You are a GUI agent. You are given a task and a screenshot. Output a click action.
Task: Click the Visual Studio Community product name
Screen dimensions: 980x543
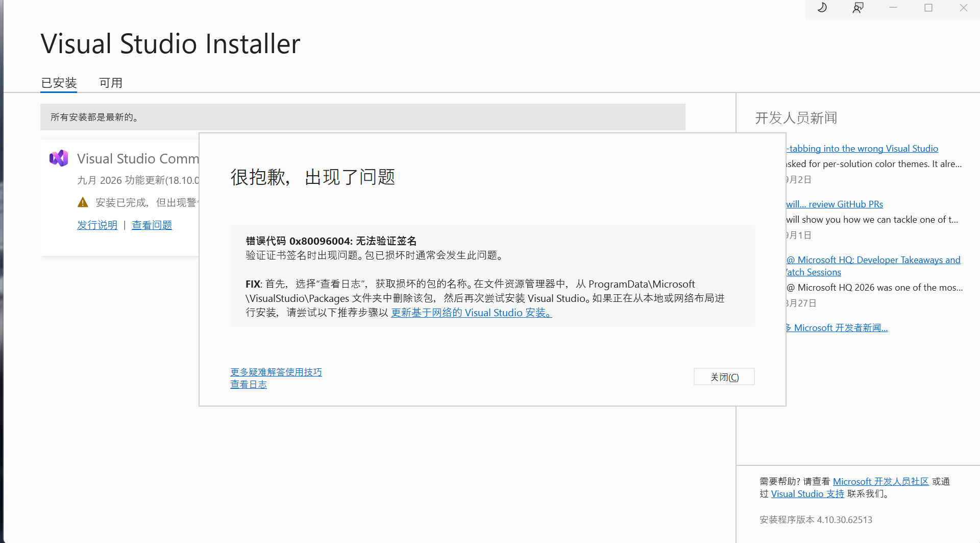pyautogui.click(x=138, y=159)
